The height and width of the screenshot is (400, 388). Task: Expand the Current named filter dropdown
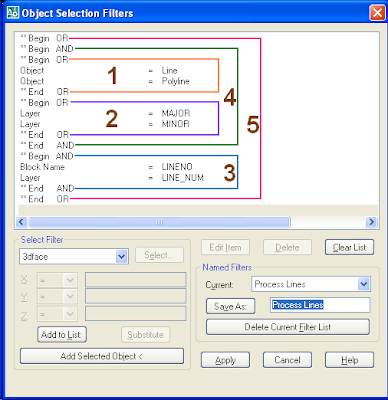364,284
